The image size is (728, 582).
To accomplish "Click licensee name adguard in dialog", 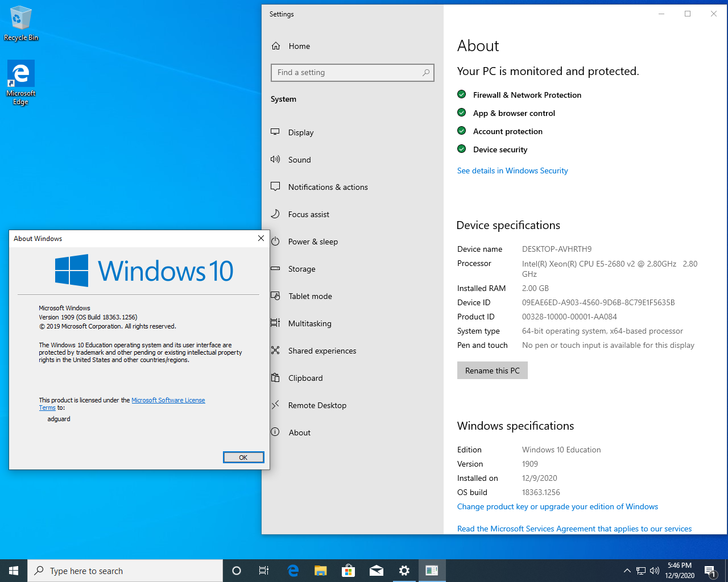I will [x=59, y=419].
